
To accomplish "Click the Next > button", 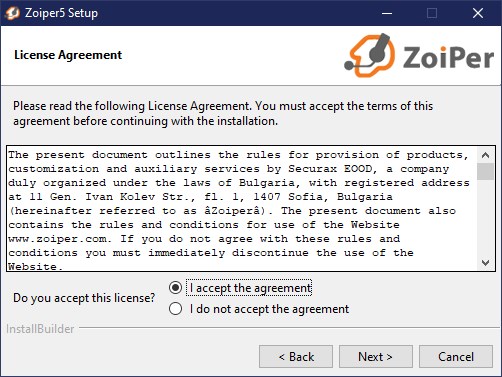I will pos(376,357).
